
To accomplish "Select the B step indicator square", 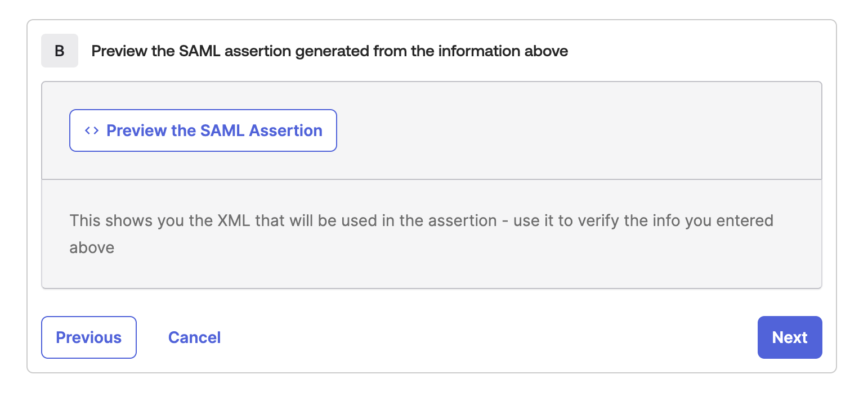I will point(60,51).
